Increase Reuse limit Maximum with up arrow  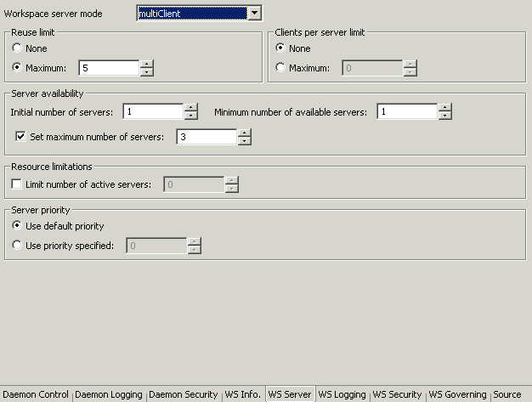(x=146, y=64)
